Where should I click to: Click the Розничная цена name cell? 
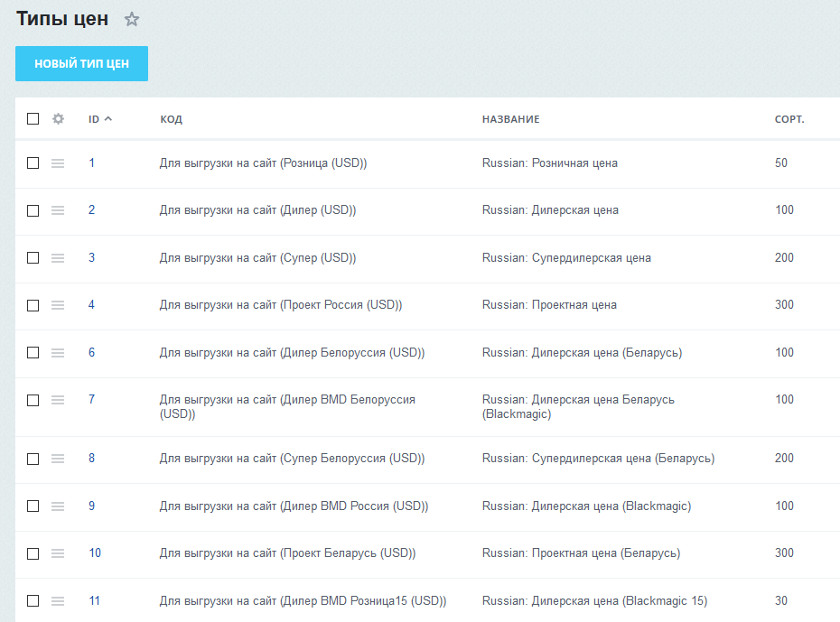pyautogui.click(x=549, y=163)
